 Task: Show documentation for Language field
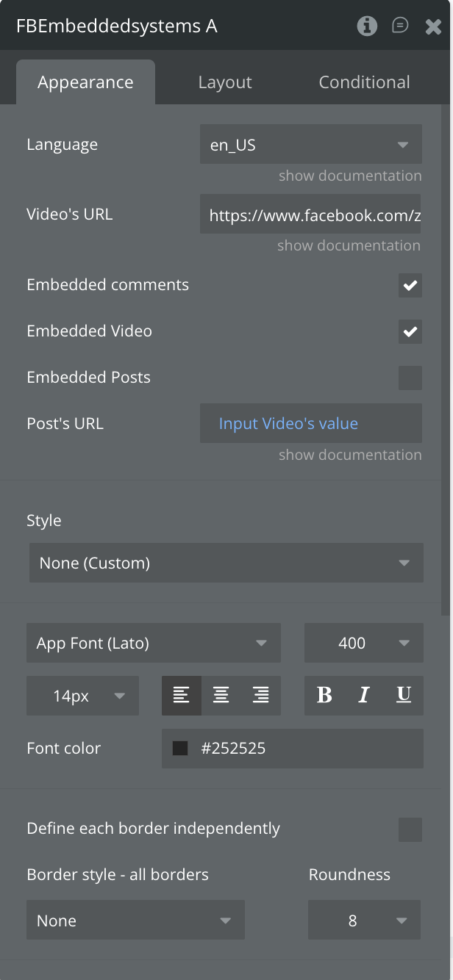(350, 176)
